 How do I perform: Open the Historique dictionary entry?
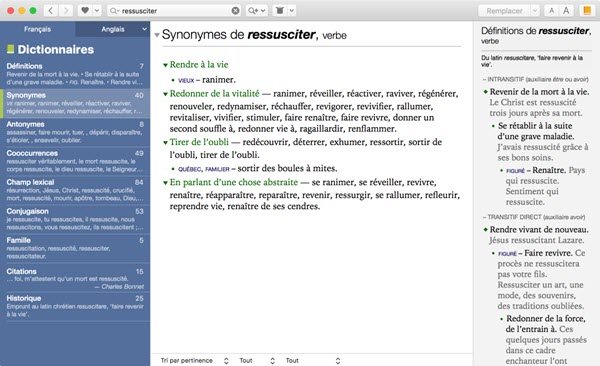pyautogui.click(x=75, y=306)
